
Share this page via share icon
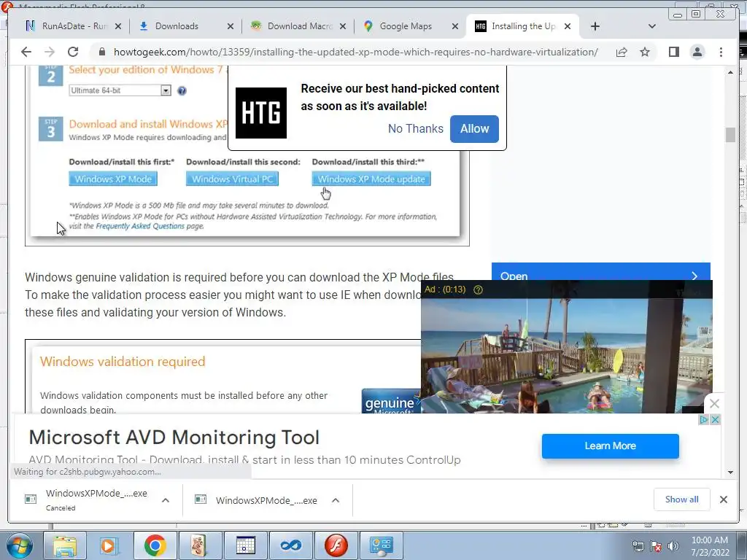622,52
